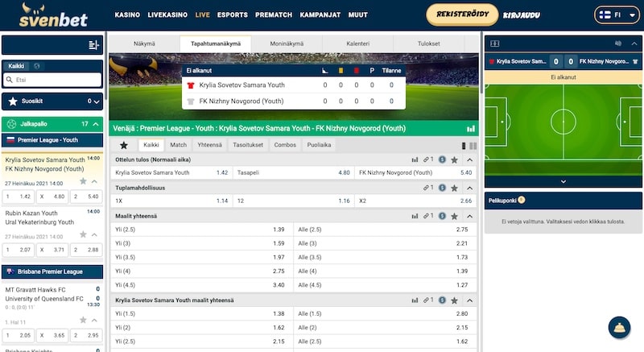Click the Russian flag of Premier League - Youth

pos(10,140)
